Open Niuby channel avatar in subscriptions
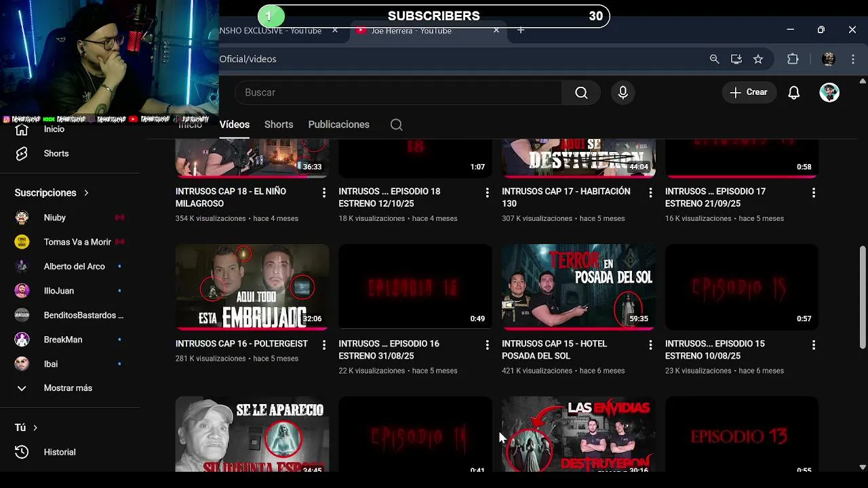 pos(22,218)
